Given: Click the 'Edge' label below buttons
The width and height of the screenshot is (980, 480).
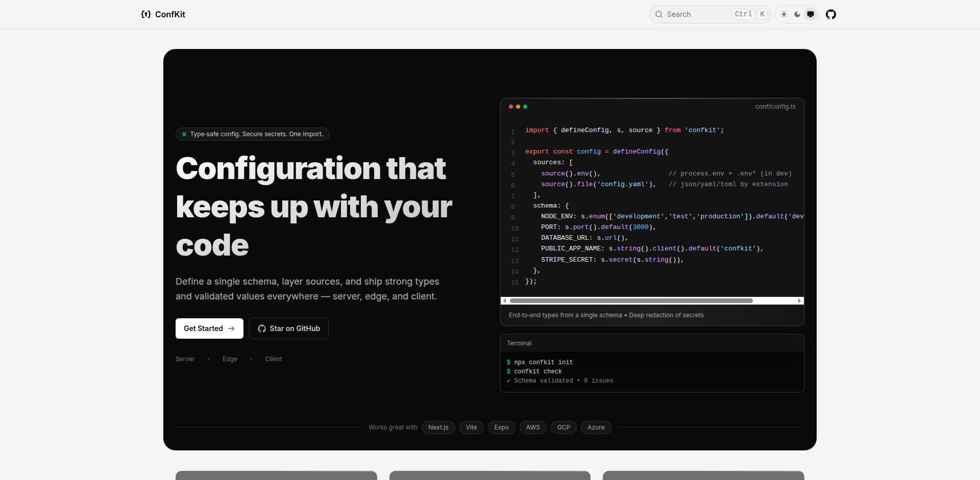Looking at the screenshot, I should [230, 359].
